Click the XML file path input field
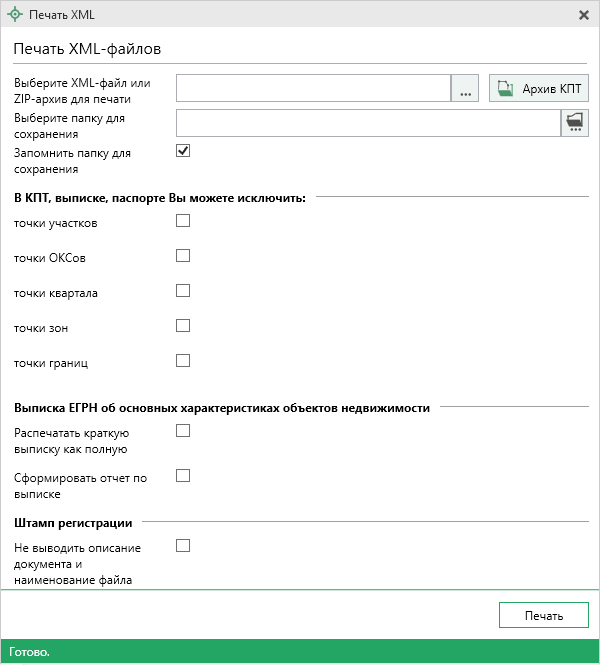 (x=313, y=89)
